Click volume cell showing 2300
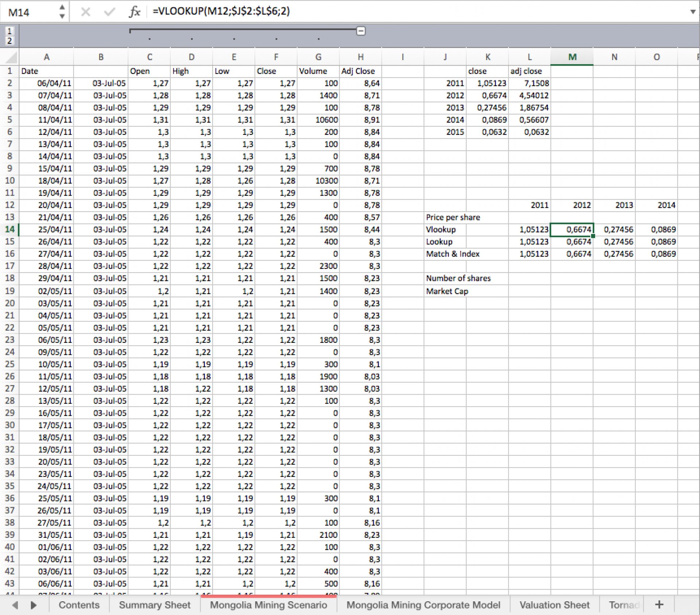This screenshot has height=615, width=700. 318,266
